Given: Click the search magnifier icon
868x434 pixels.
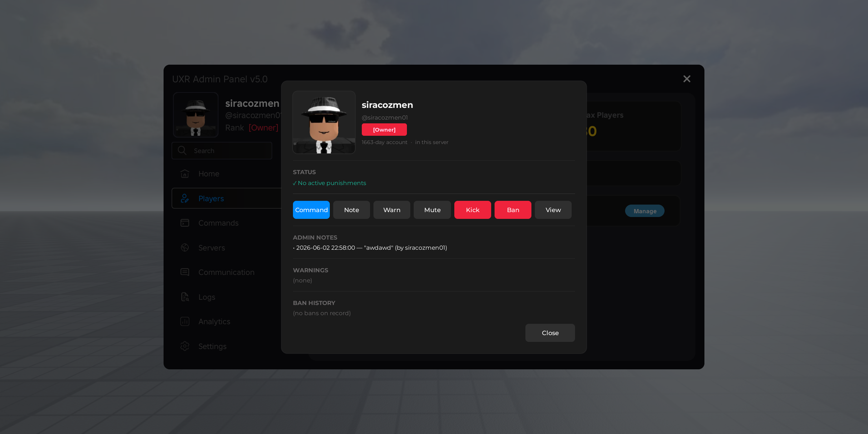Looking at the screenshot, I should [182, 150].
